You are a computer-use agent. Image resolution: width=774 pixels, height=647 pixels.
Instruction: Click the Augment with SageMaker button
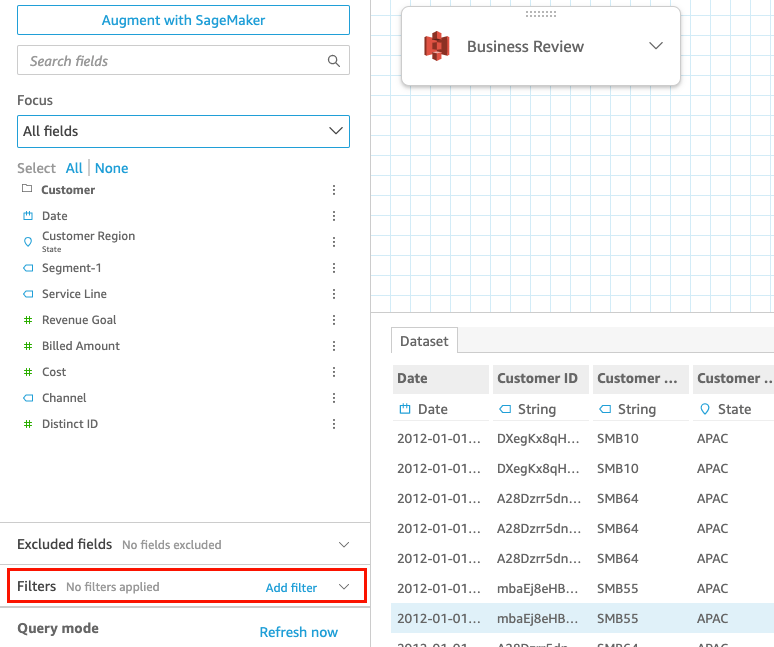click(183, 20)
